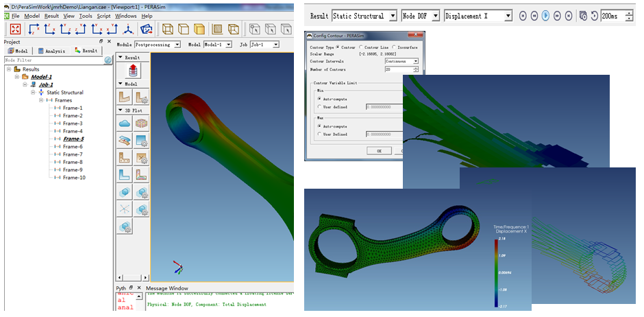Select the solid shaded cube display icon
The width and height of the screenshot is (644, 317).
tap(199, 29)
